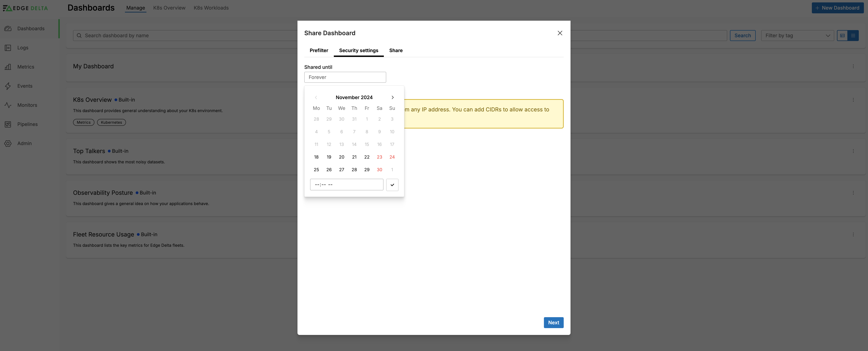The image size is (868, 351).
Task: Open My Dashboard more options menu
Action: coord(853,66)
